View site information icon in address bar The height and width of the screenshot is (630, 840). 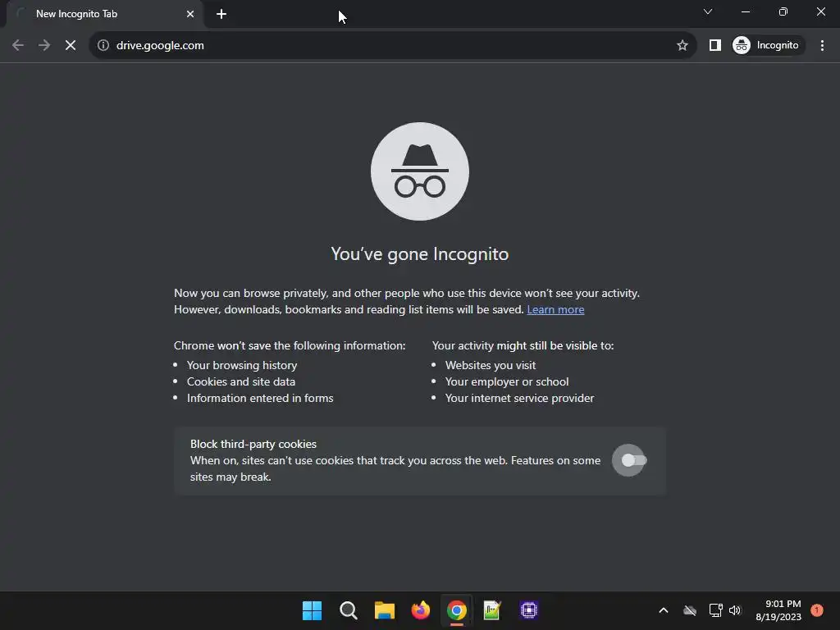(x=103, y=46)
